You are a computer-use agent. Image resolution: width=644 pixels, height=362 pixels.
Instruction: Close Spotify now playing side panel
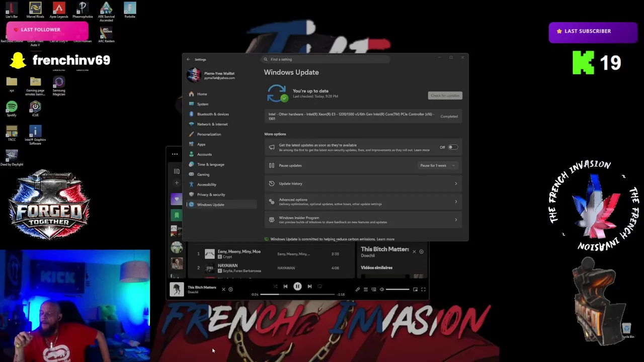pos(414,251)
